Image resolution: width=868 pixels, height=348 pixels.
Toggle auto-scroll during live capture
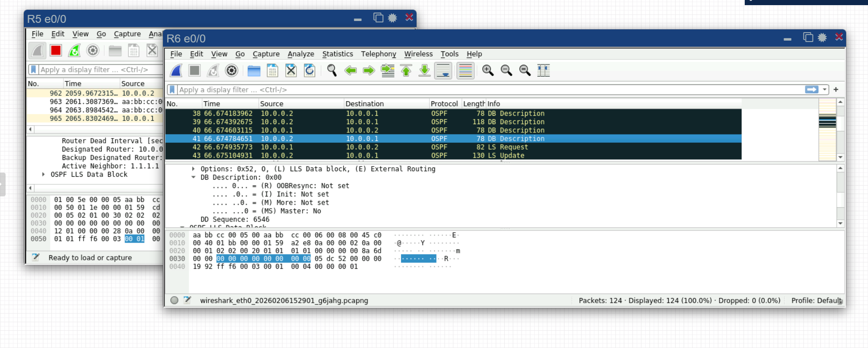pos(443,70)
